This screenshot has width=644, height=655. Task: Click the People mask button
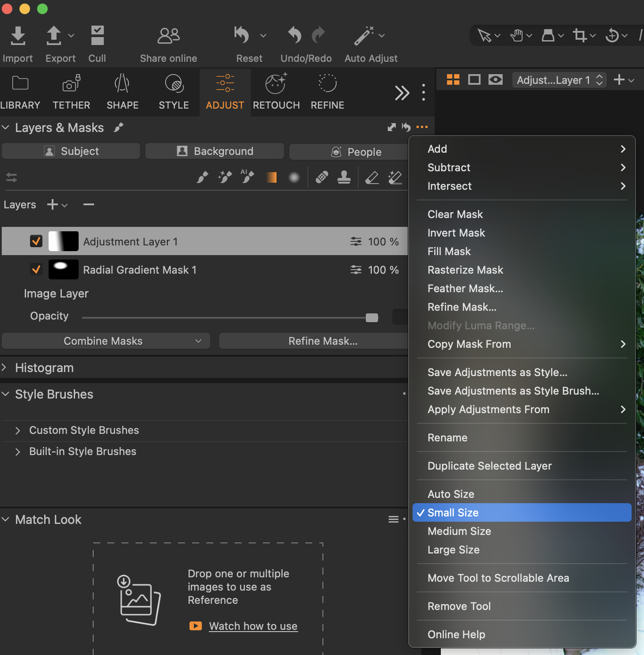point(349,152)
